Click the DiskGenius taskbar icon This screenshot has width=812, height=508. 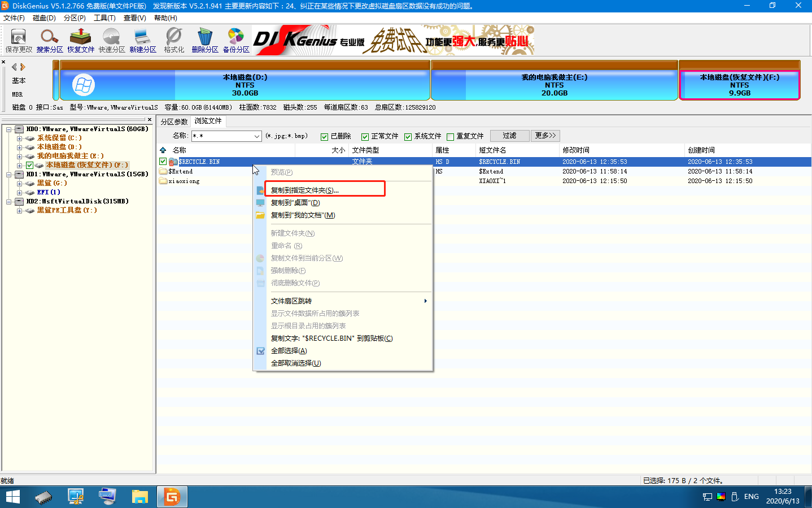pos(172,497)
